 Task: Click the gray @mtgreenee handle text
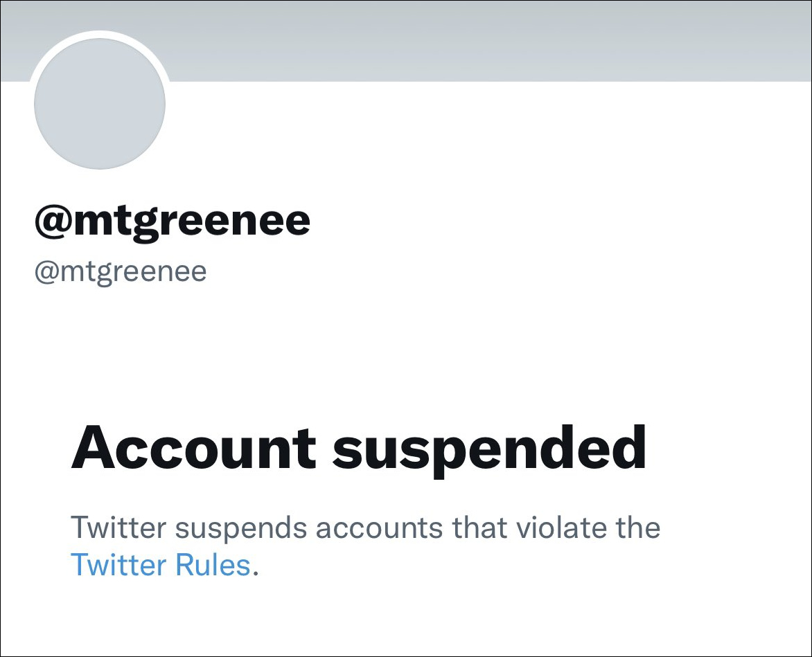pyautogui.click(x=121, y=271)
